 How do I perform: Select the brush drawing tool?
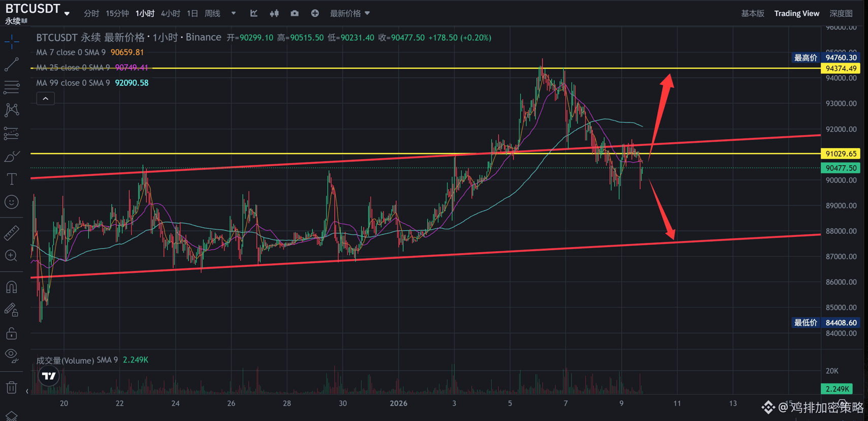coord(12,157)
